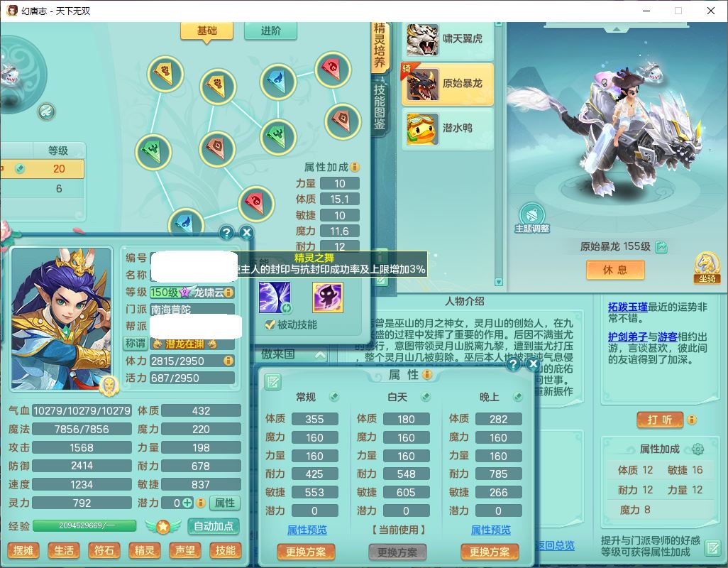Viewport: 728px width, 568px height.
Task: Open help icon on the 属性 scheme panel
Action: point(513,364)
